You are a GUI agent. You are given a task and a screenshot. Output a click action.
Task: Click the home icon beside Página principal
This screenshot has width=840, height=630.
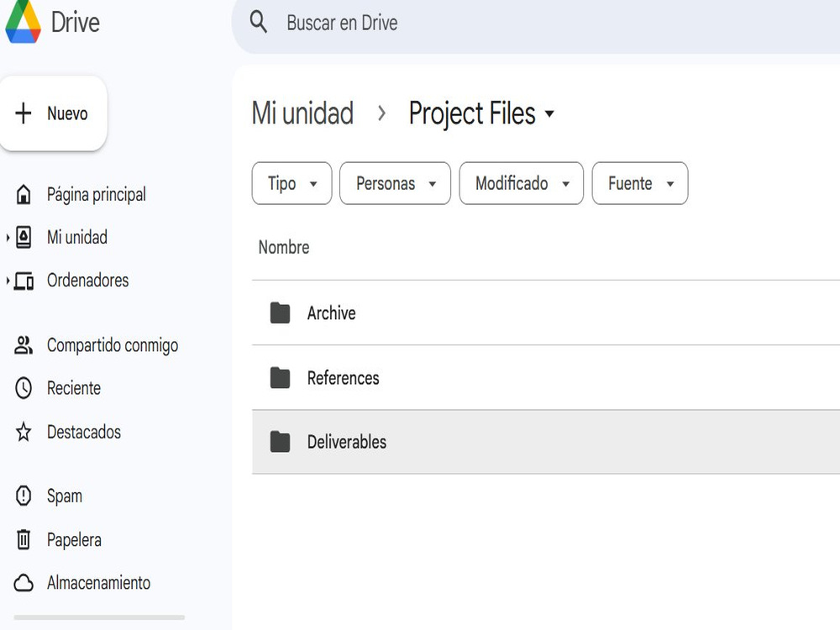click(x=24, y=195)
